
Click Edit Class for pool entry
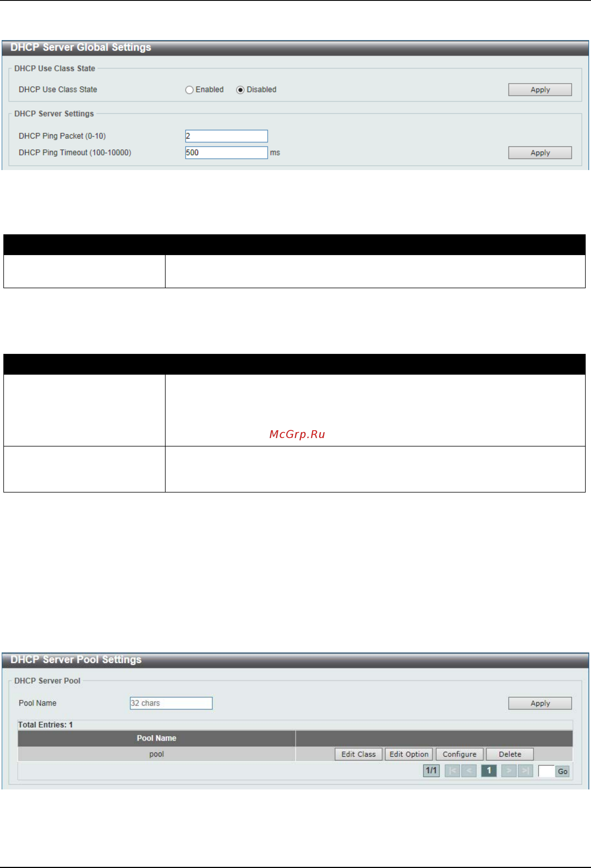click(358, 754)
